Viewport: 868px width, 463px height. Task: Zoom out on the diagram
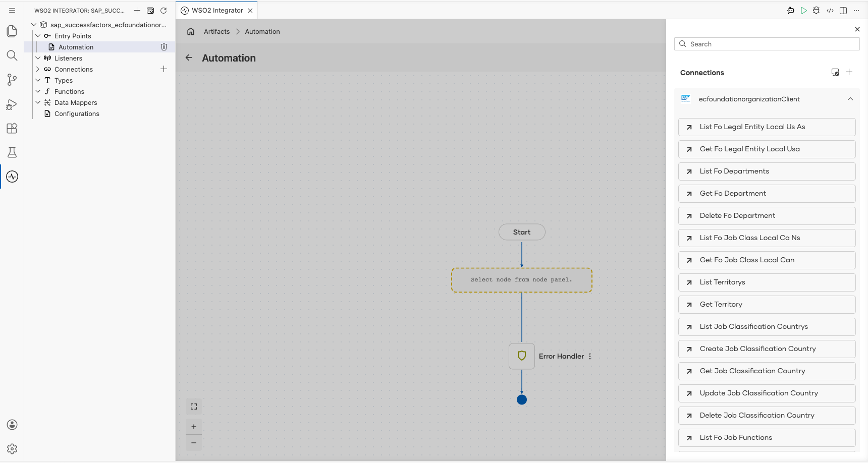[194, 443]
